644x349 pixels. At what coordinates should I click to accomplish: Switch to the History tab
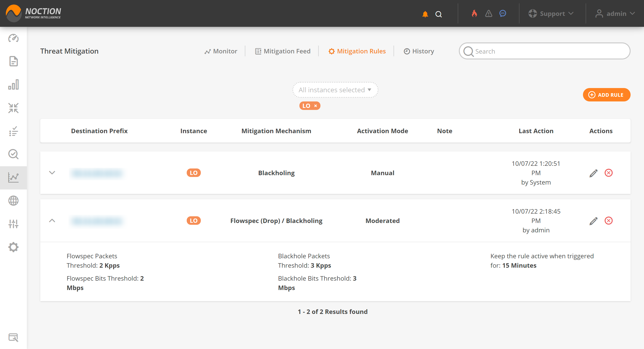[x=419, y=51]
